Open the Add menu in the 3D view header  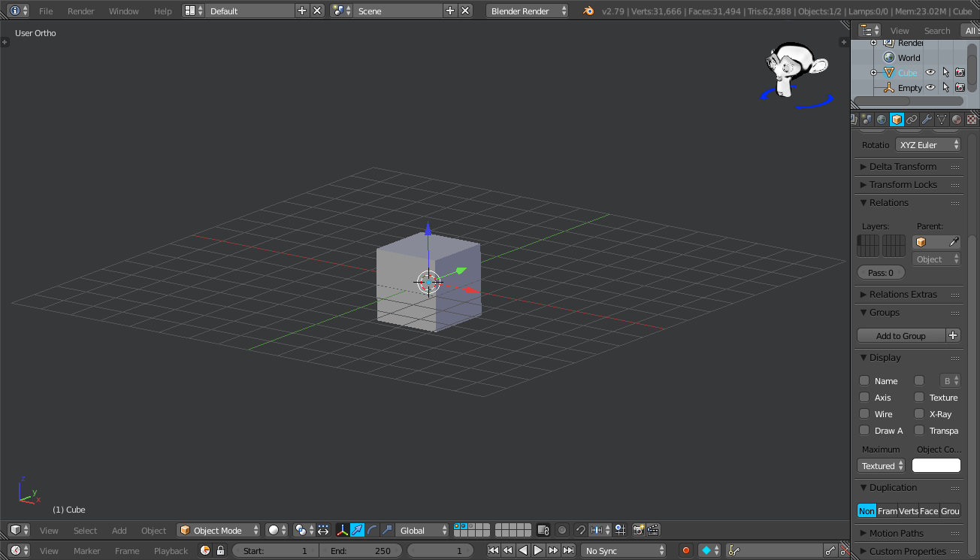[x=119, y=531]
